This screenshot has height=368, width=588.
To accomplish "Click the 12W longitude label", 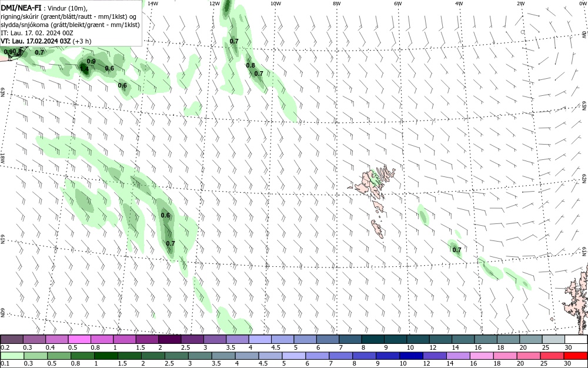I will tap(214, 4).
